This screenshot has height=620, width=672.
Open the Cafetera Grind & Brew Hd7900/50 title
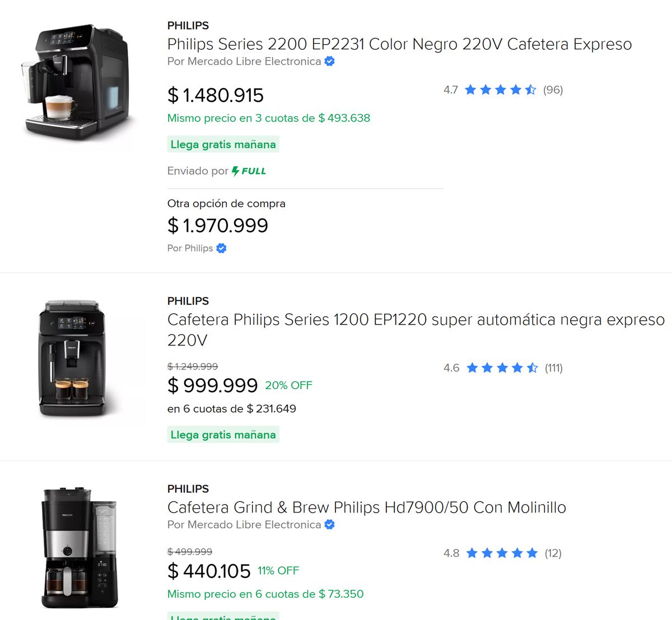(x=366, y=508)
